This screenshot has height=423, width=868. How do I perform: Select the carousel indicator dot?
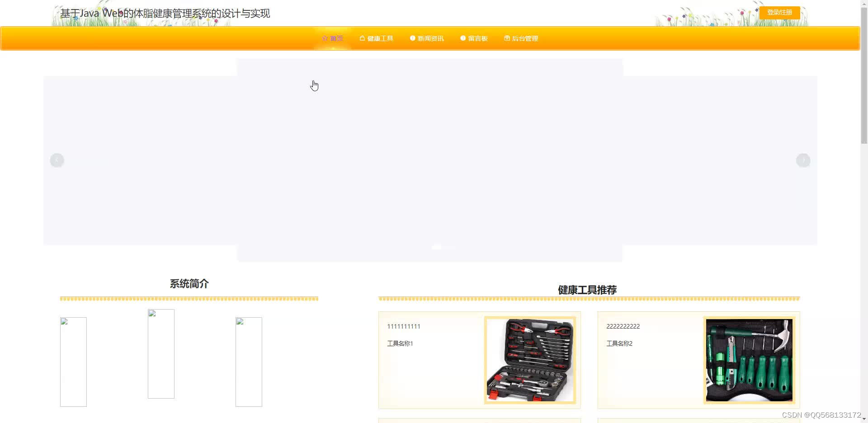(436, 247)
